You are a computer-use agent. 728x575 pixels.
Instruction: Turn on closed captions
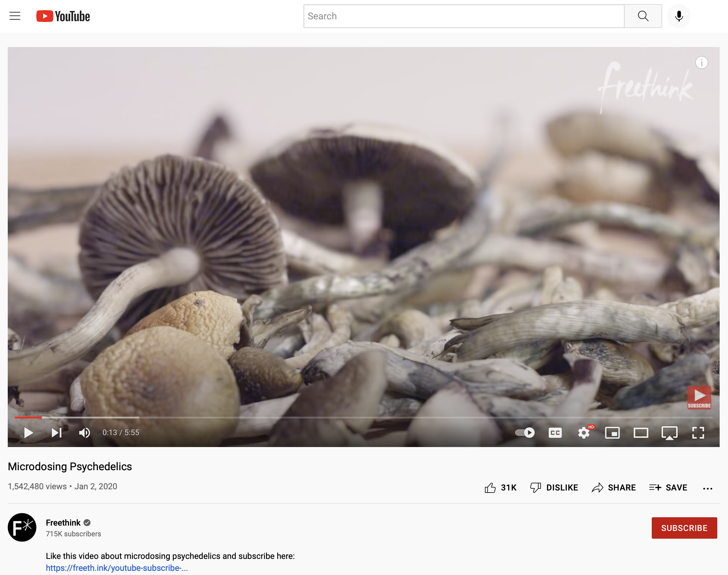(555, 433)
